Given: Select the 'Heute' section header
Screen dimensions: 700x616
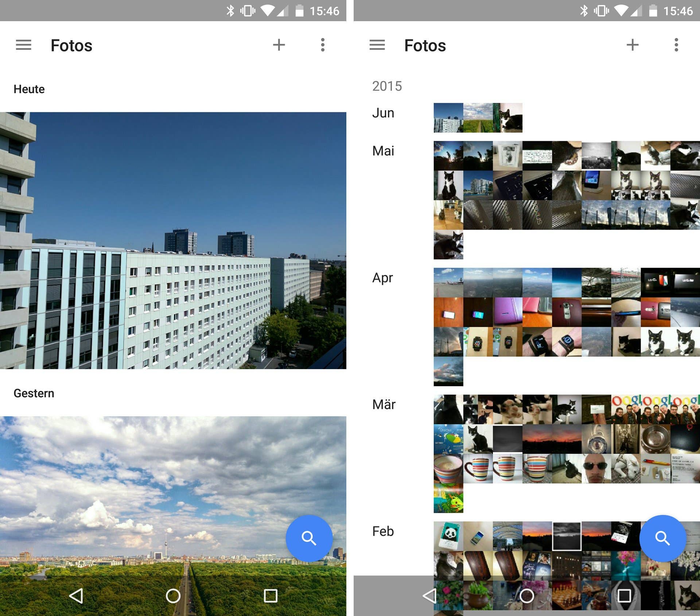Looking at the screenshot, I should [29, 89].
